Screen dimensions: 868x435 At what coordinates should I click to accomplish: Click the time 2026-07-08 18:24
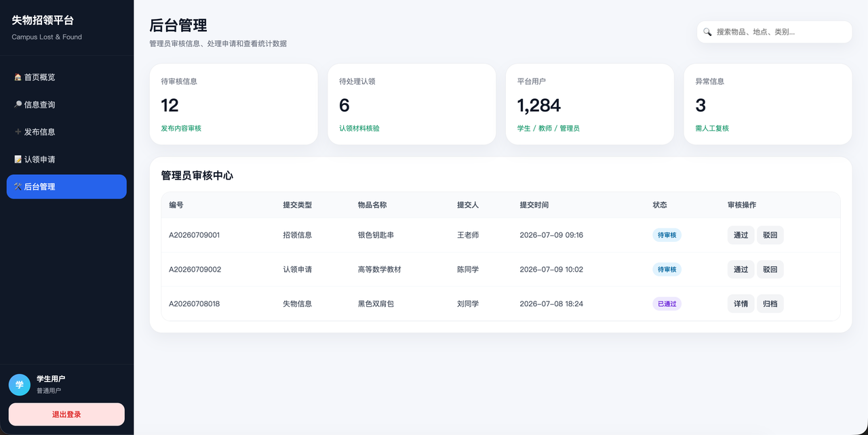(551, 304)
